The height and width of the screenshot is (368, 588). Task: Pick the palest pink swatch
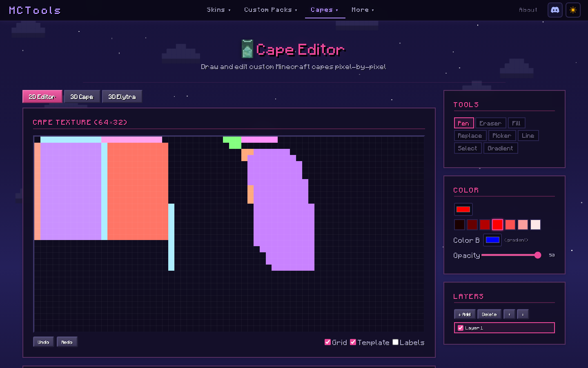pos(535,224)
